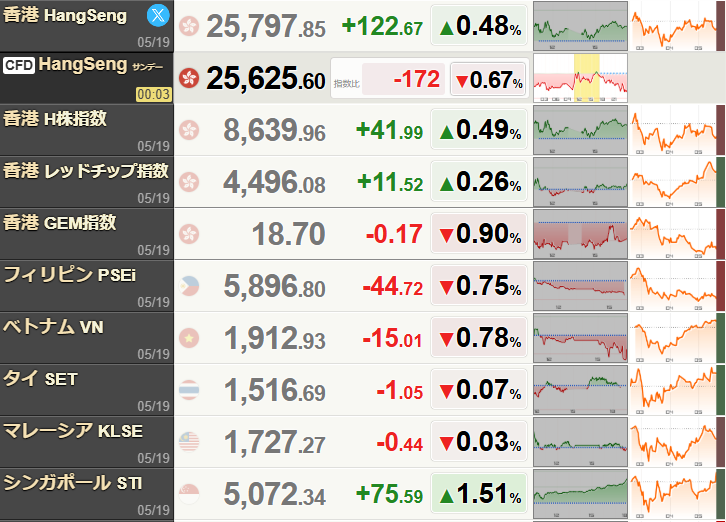
Task: Click the red Hong Kong flag in CFD row
Action: tap(189, 78)
